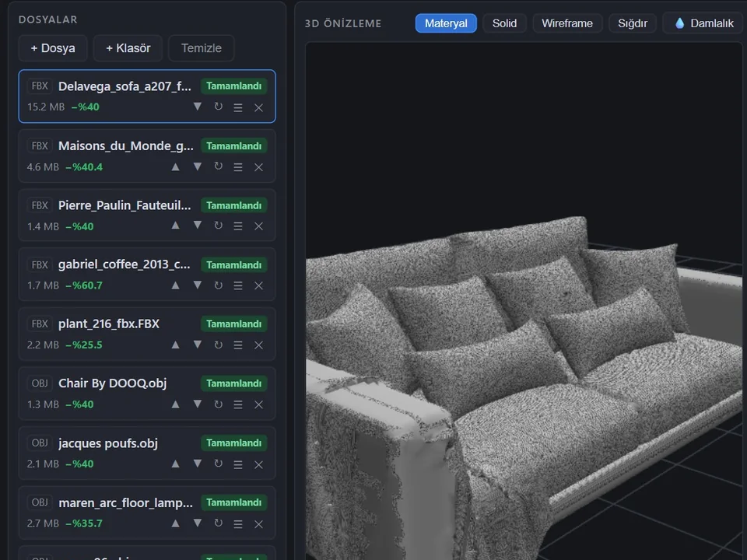Image resolution: width=747 pixels, height=560 pixels.
Task: Select the jacques poufs.obj file name
Action: [x=108, y=443]
